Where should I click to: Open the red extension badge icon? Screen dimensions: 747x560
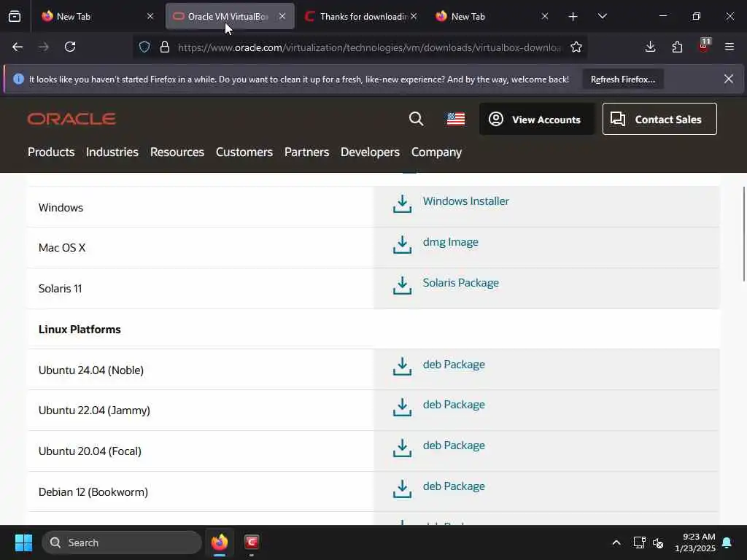tap(704, 46)
